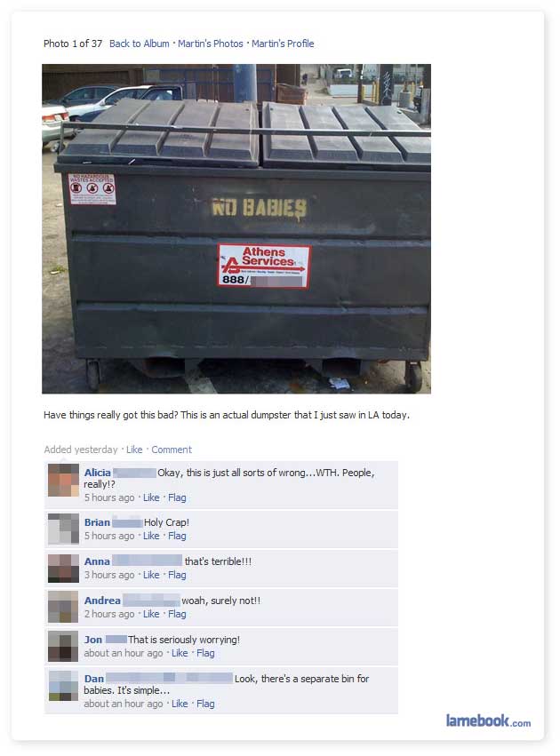
Task: Flag Andrea's woah surely not comment
Action: pyautogui.click(x=177, y=614)
